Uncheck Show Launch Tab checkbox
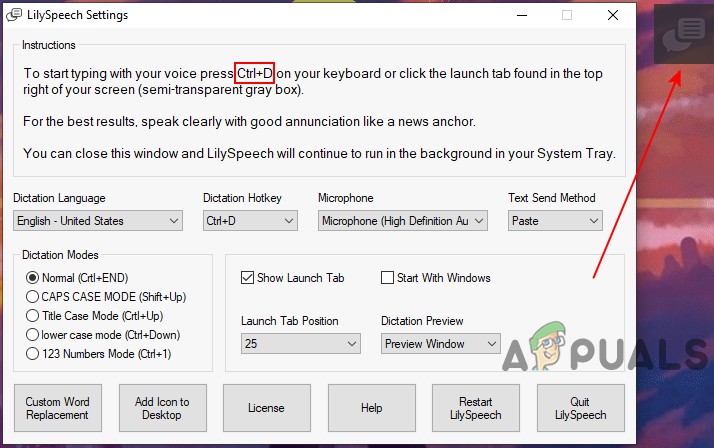 click(247, 278)
